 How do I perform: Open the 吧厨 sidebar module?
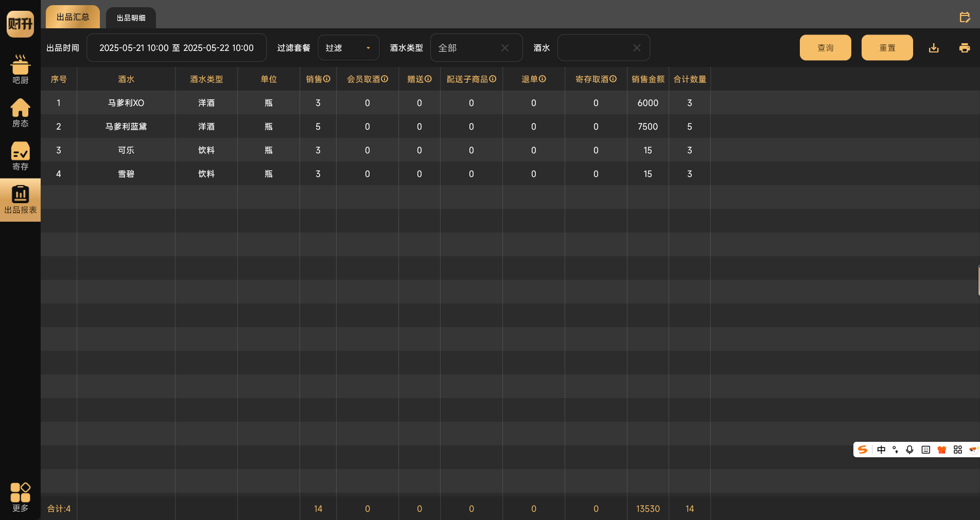[x=20, y=69]
